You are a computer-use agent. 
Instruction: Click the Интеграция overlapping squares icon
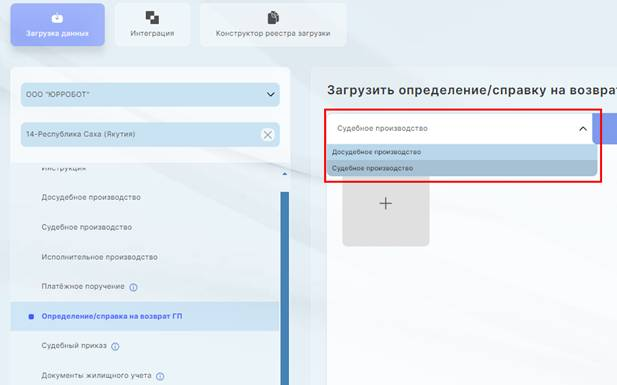click(152, 18)
